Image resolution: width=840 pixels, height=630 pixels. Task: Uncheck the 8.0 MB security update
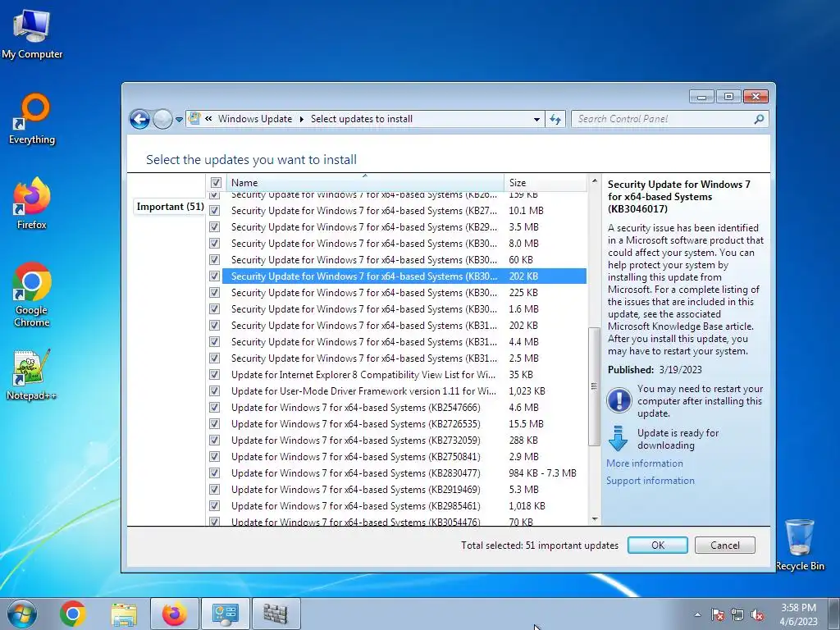pos(214,243)
